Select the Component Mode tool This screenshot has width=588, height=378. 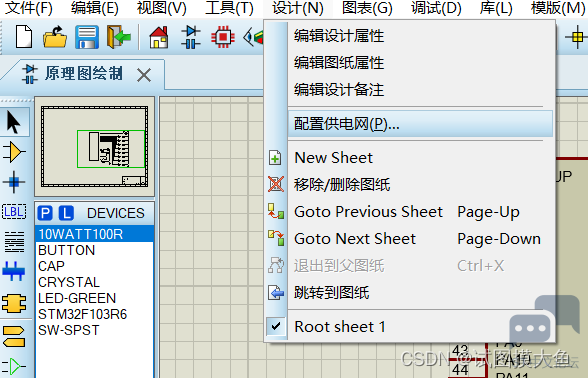coord(14,152)
